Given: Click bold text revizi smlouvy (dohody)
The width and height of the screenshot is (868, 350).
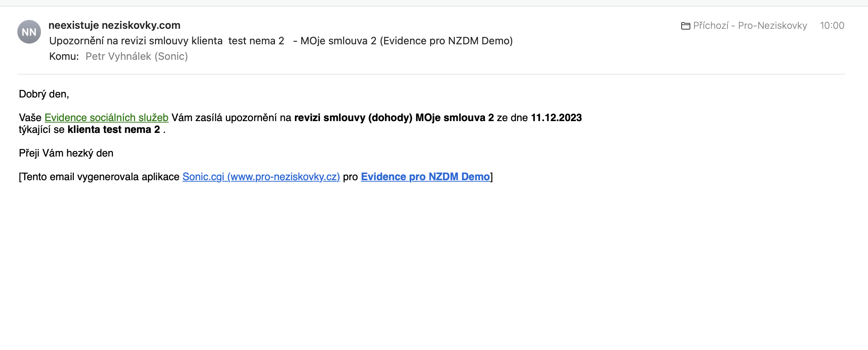Looking at the screenshot, I should pyautogui.click(x=353, y=117).
